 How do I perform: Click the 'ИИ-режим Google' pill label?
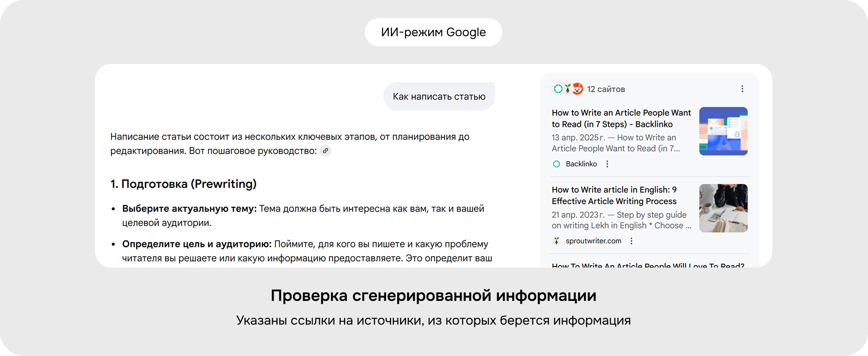[433, 32]
